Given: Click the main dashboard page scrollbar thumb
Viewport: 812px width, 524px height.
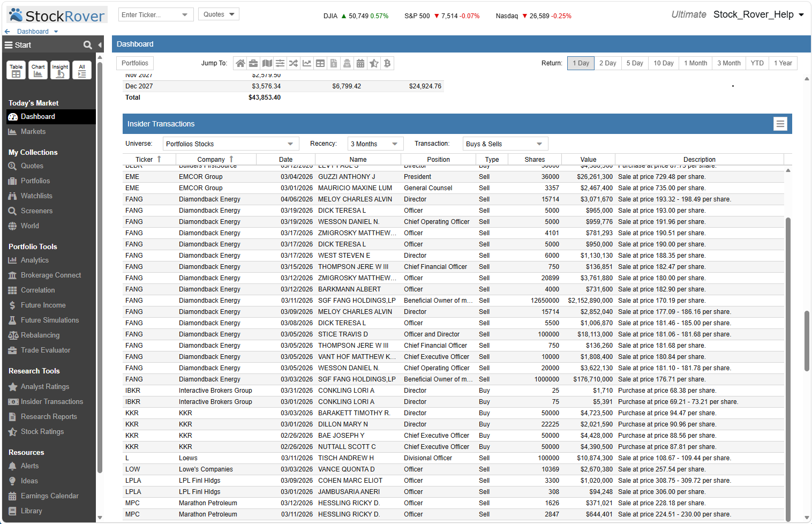Looking at the screenshot, I should (x=807, y=341).
